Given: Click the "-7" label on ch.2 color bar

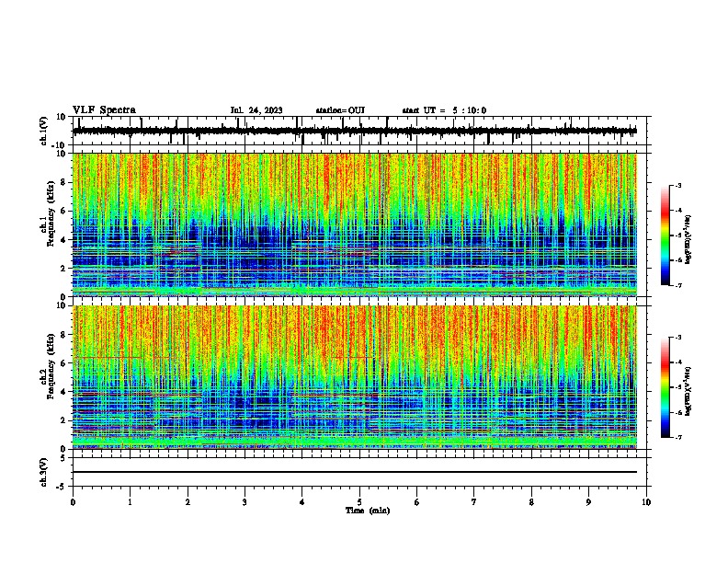Looking at the screenshot, I should click(677, 437).
